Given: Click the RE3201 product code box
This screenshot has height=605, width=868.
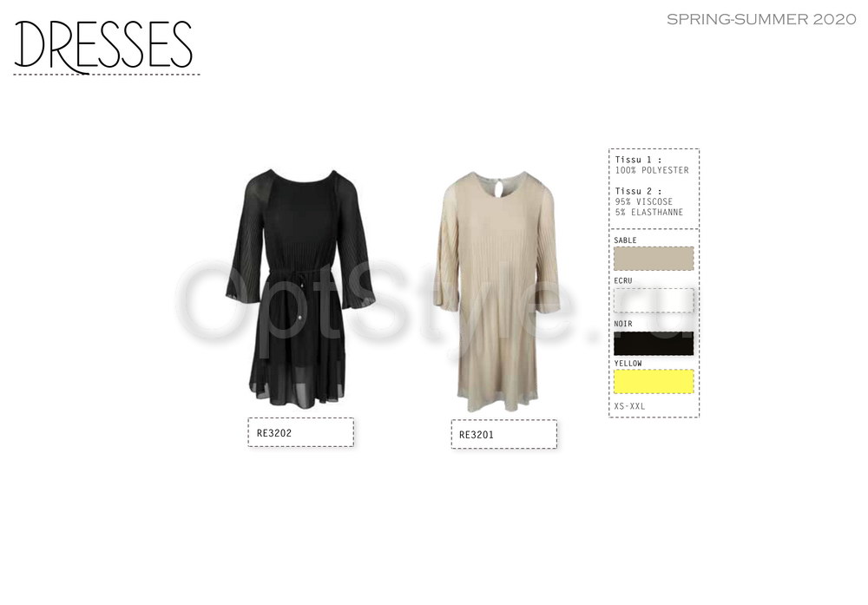Looking at the screenshot, I should pos(503,434).
